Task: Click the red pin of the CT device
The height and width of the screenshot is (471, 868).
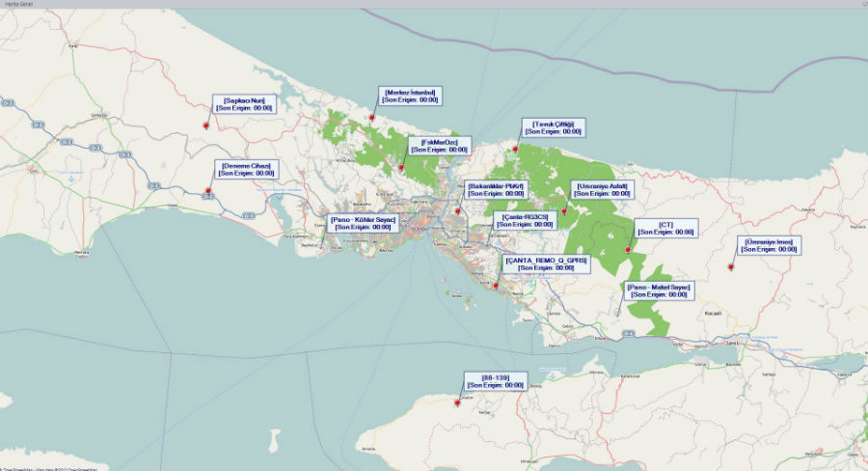Action: coord(628,250)
